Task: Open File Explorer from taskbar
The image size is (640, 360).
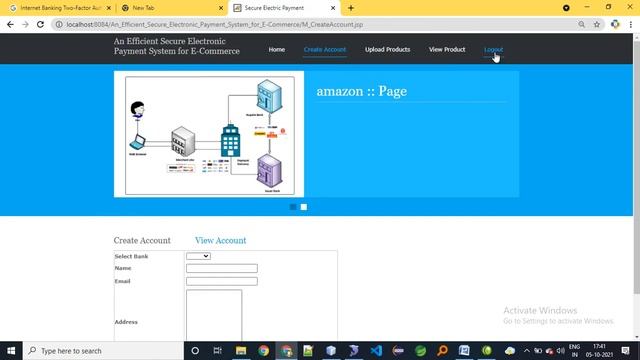Action: (x=241, y=351)
